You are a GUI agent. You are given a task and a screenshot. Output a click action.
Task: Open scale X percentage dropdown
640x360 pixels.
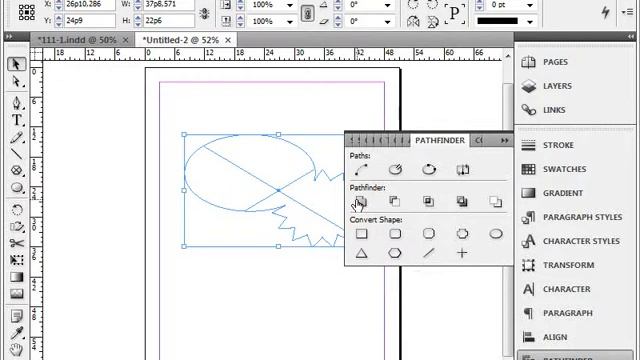tap(289, 5)
